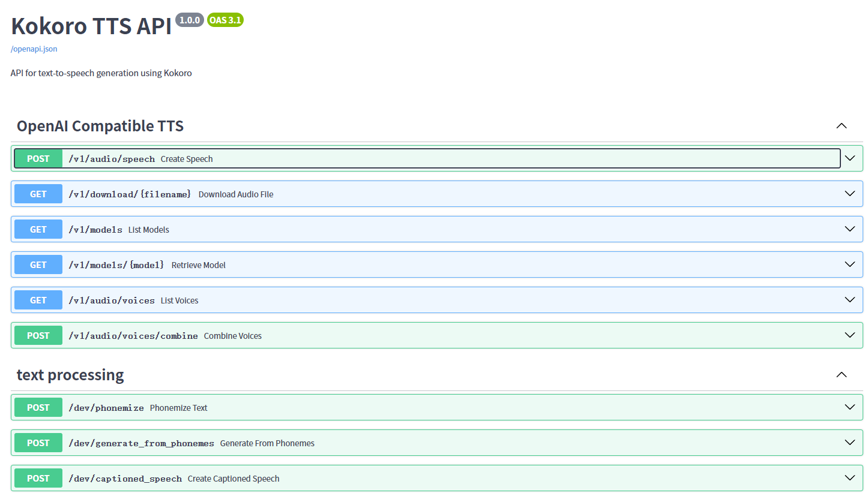Click the Kokoro TTS API title
This screenshot has height=499, width=868.
point(91,26)
